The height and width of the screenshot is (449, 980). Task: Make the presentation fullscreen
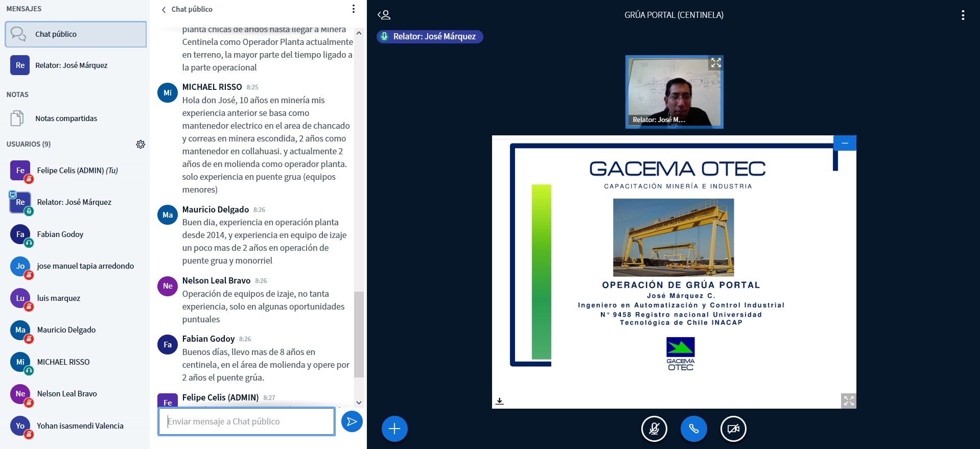tap(849, 401)
